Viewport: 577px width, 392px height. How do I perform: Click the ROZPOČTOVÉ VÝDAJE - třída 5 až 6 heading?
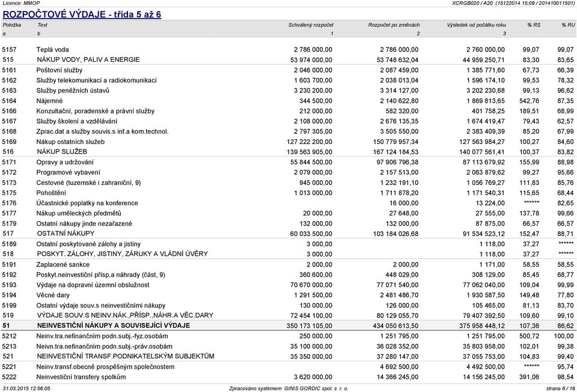[x=82, y=14]
